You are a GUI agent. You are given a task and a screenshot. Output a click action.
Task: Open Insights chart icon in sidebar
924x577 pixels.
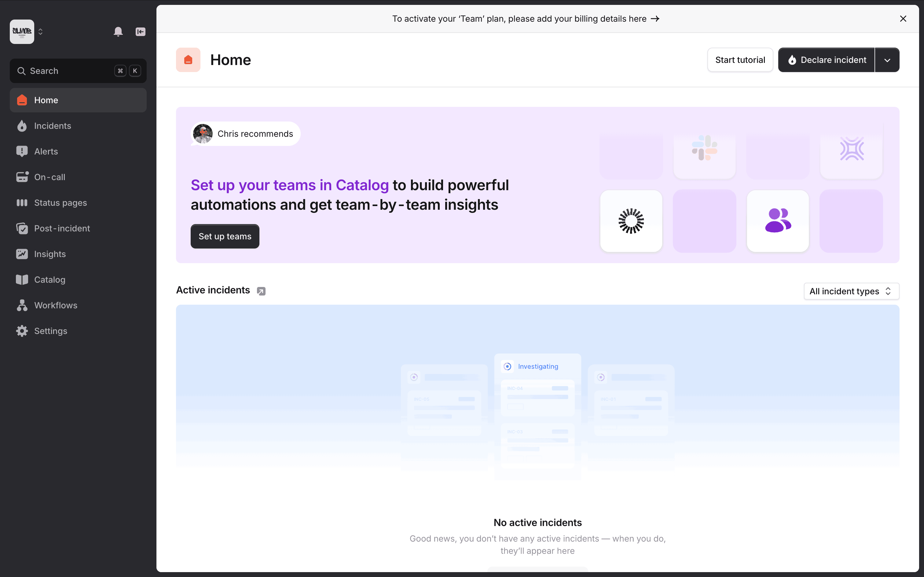click(22, 254)
